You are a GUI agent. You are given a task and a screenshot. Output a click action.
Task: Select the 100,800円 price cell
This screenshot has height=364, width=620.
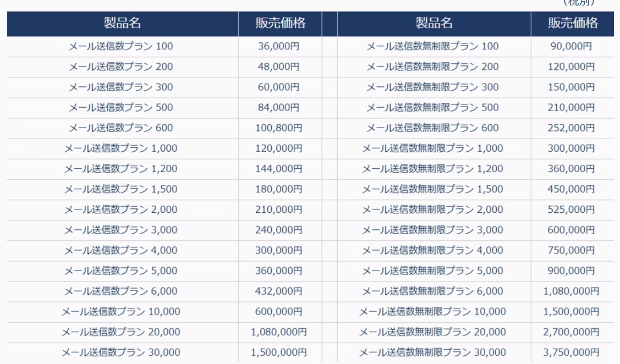(x=278, y=128)
